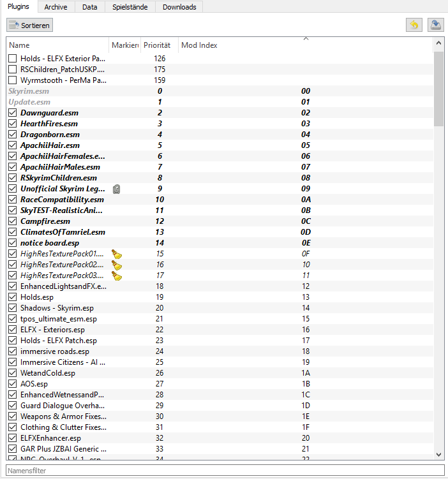Disable the WetandCold.esp checkbox
448x479 pixels.
(x=13, y=373)
